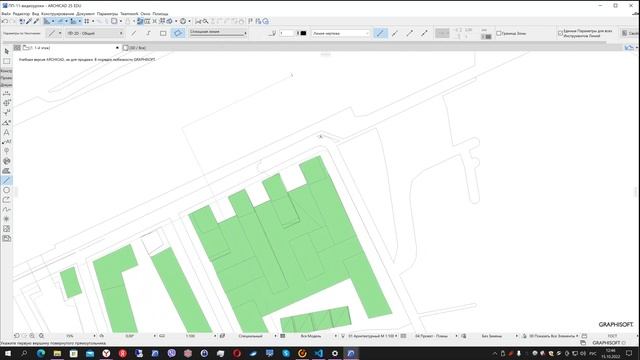
Task: Click the Windows Start button
Action: (8, 353)
